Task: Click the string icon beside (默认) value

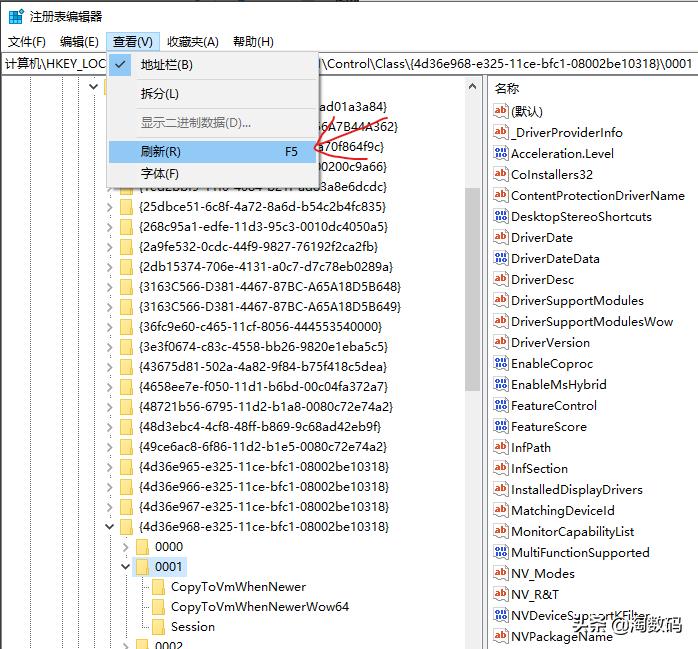Action: [500, 111]
